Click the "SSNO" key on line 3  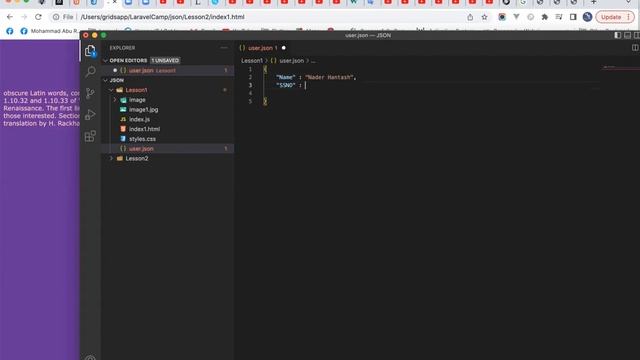285,85
